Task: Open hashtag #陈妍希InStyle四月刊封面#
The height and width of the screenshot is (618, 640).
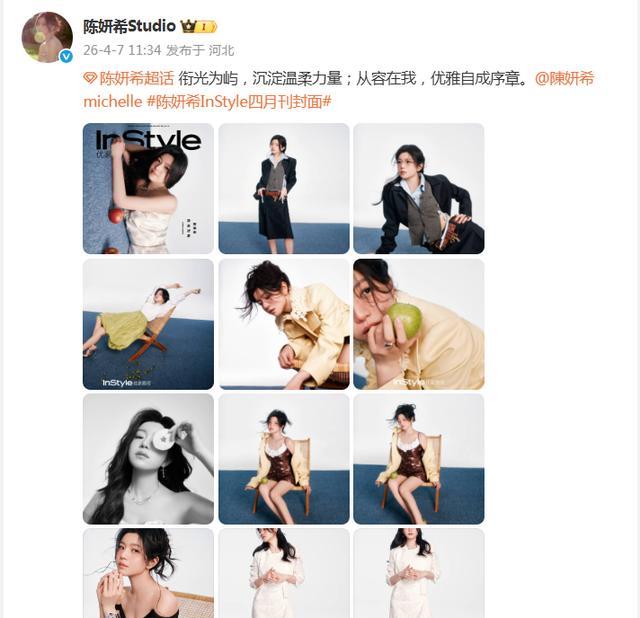Action: pos(239,102)
